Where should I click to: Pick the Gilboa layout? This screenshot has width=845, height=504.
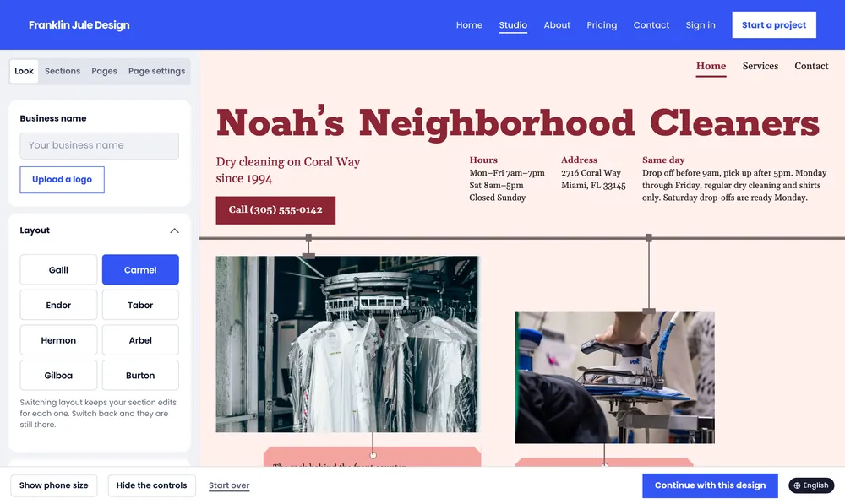(x=58, y=376)
